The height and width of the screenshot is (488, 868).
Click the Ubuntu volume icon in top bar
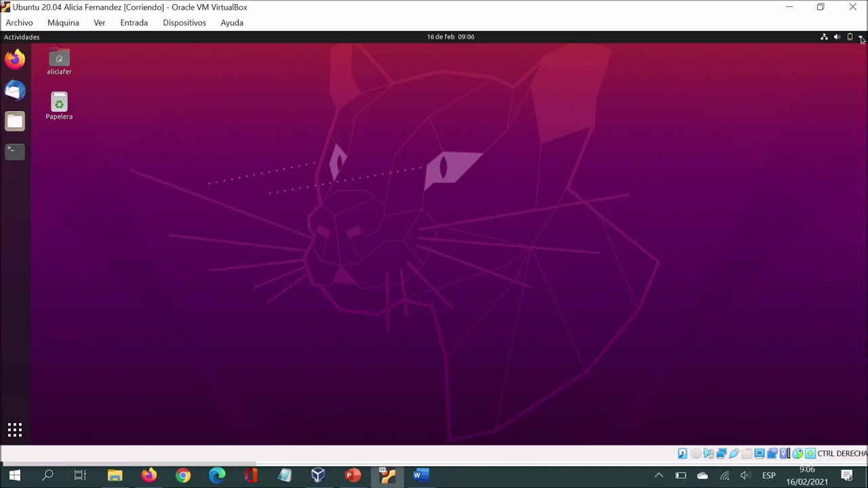837,37
